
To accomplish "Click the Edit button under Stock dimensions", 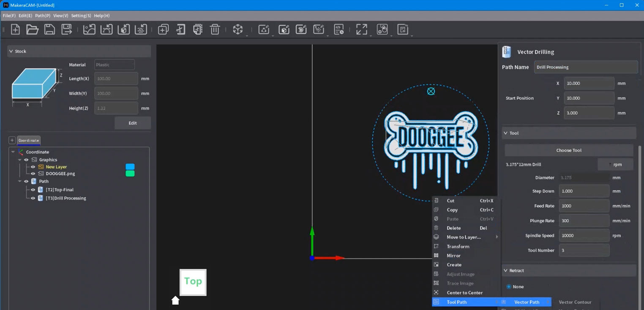I will pyautogui.click(x=133, y=123).
